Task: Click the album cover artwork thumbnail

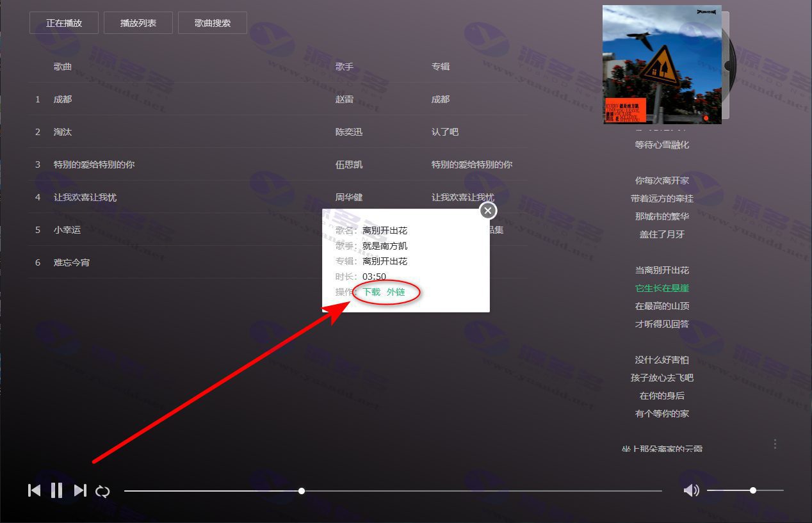Action: [662, 64]
